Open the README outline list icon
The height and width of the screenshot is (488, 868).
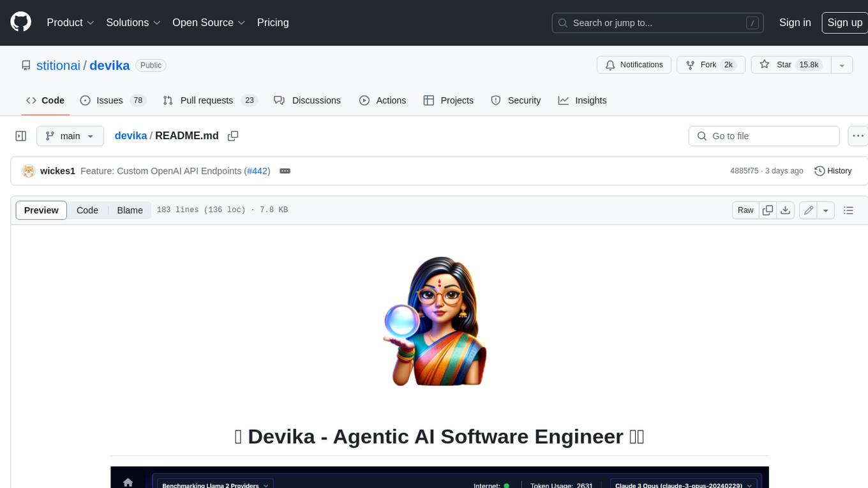[848, 210]
